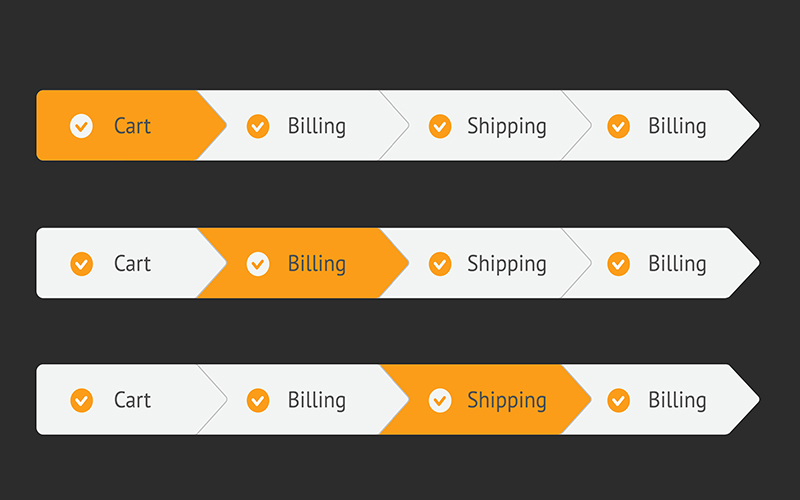Click the checkmark icon beside Cart in the middle bar
Screen dimensions: 800x500
(x=82, y=264)
